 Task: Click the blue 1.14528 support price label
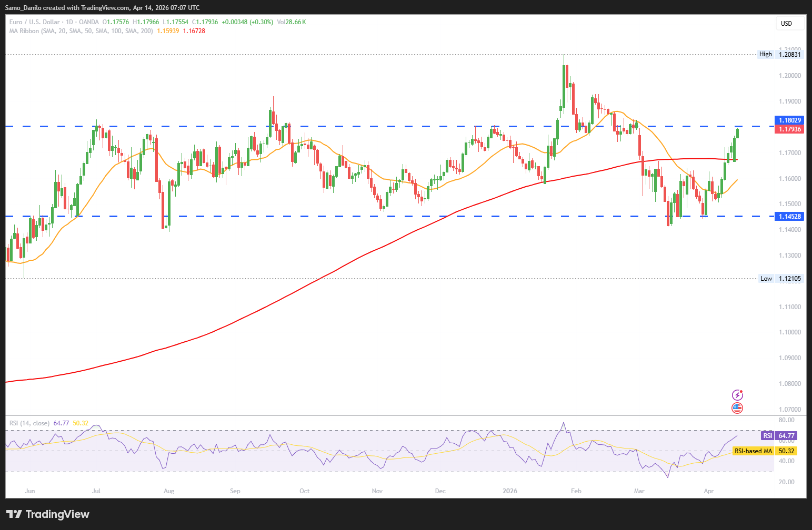point(790,217)
